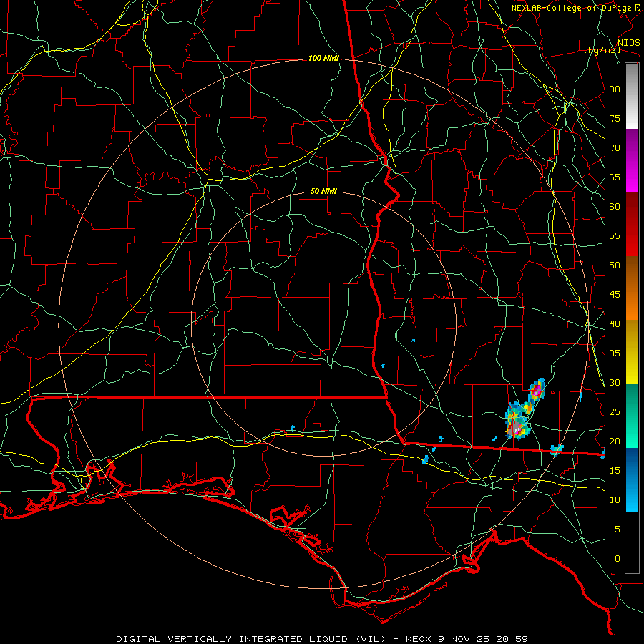Viewport: 644px width, 644px height.
Task: Click the 50 value on the color scale
Action: coord(615,265)
